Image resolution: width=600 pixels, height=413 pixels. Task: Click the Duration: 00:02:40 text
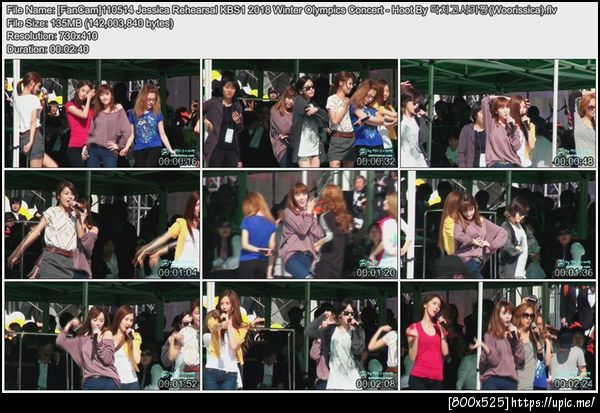(48, 49)
